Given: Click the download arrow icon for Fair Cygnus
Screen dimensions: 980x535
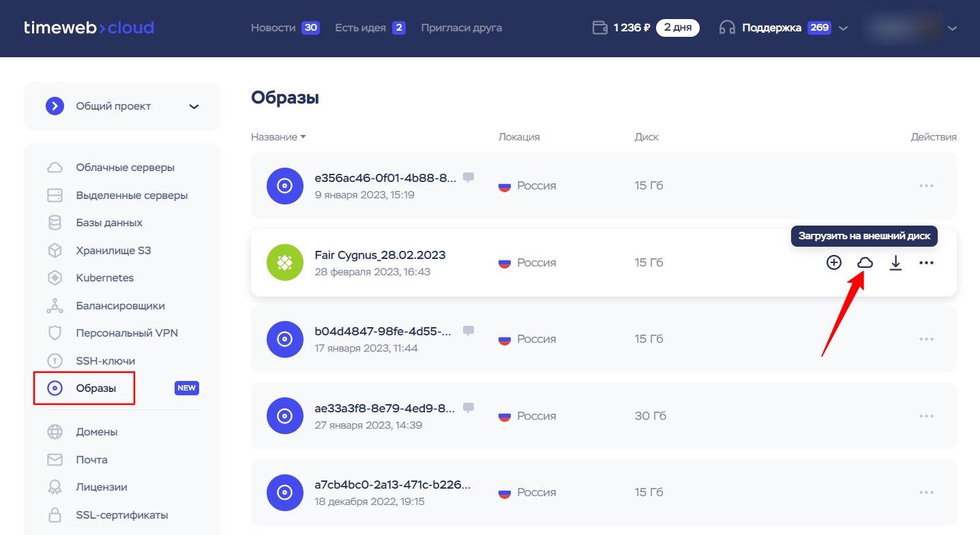Looking at the screenshot, I should [895, 262].
